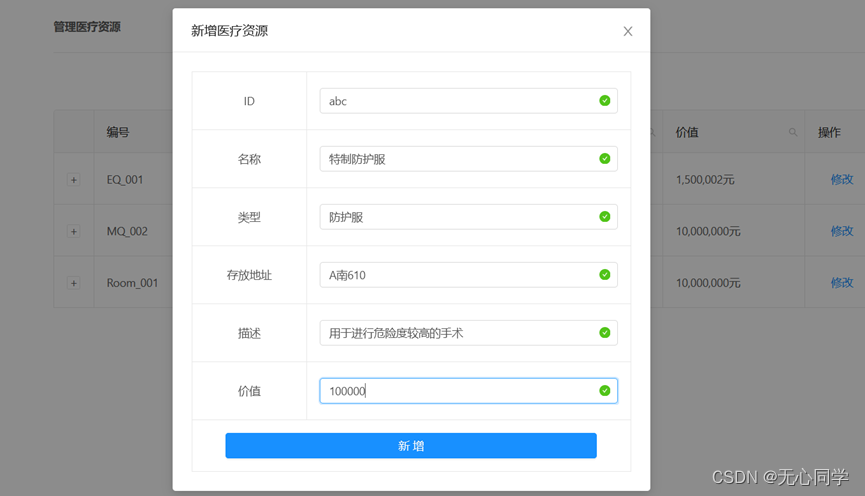865x496 pixels.
Task: Click 10,000,000元 value in Room_001 row
Action: (708, 283)
